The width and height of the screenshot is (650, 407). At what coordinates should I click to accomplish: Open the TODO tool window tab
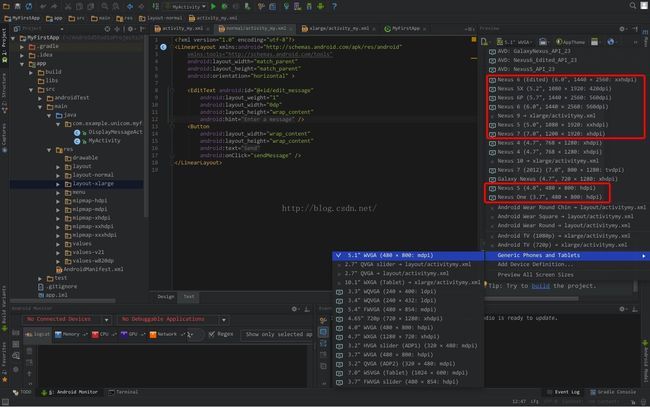pos(22,392)
